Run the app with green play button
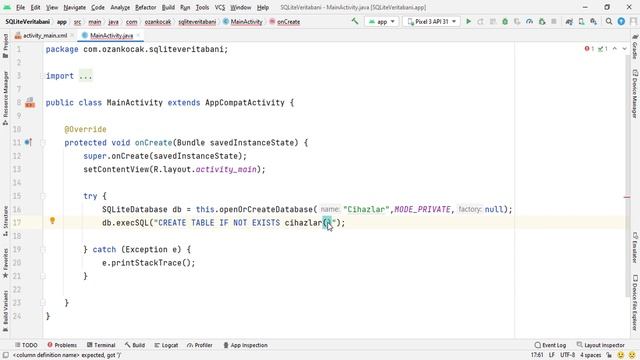 [x=469, y=22]
